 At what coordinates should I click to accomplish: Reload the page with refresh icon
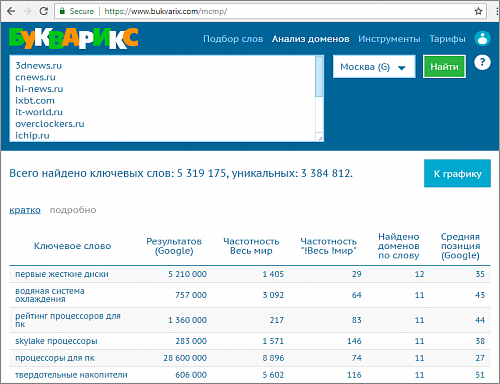pyautogui.click(x=43, y=11)
